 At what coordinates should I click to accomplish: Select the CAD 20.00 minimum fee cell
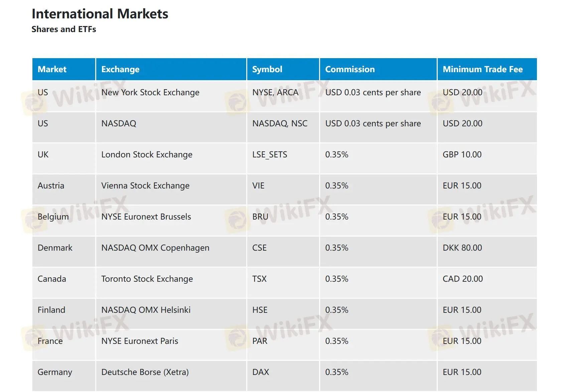462,279
